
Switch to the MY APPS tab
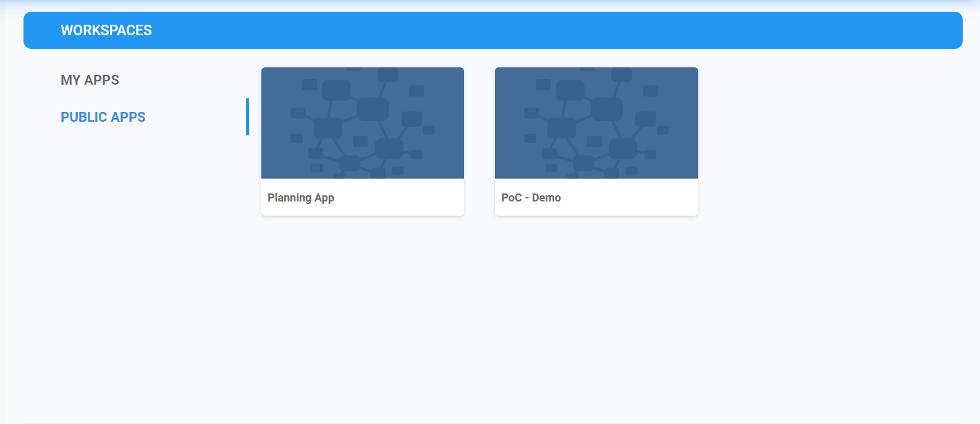[x=90, y=80]
